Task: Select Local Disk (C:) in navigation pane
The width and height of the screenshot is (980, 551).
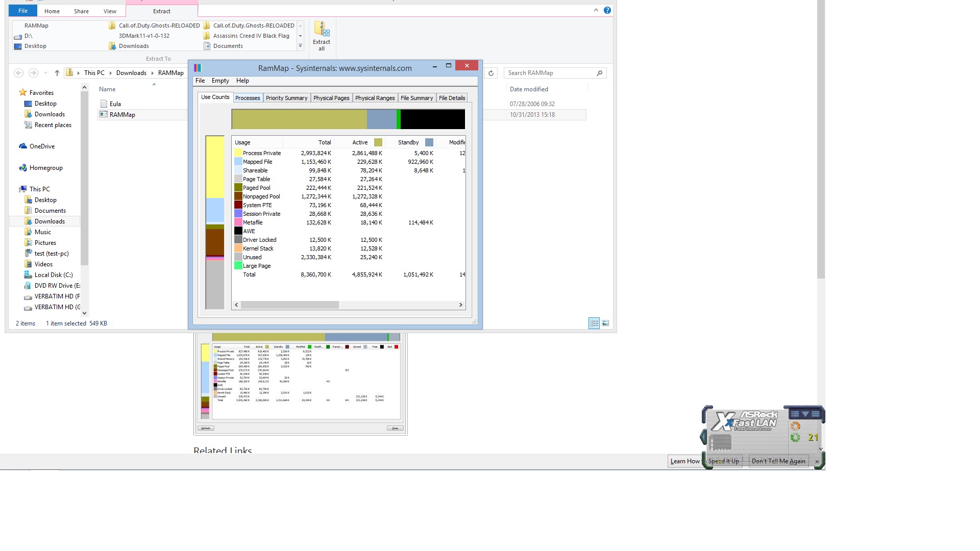Action: (x=53, y=275)
